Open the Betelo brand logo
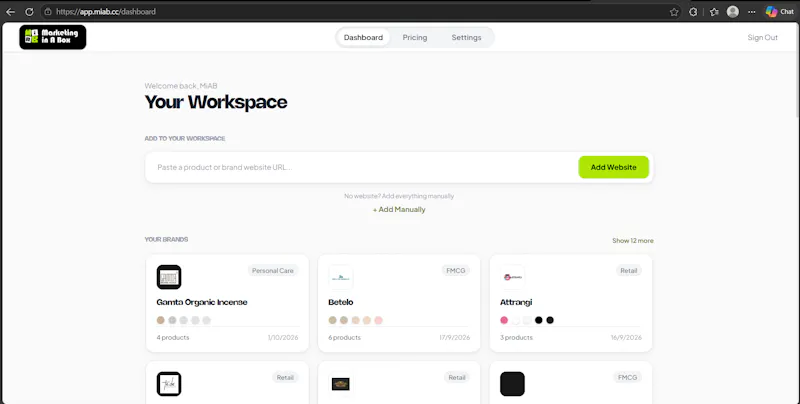This screenshot has height=404, width=800. (341, 277)
